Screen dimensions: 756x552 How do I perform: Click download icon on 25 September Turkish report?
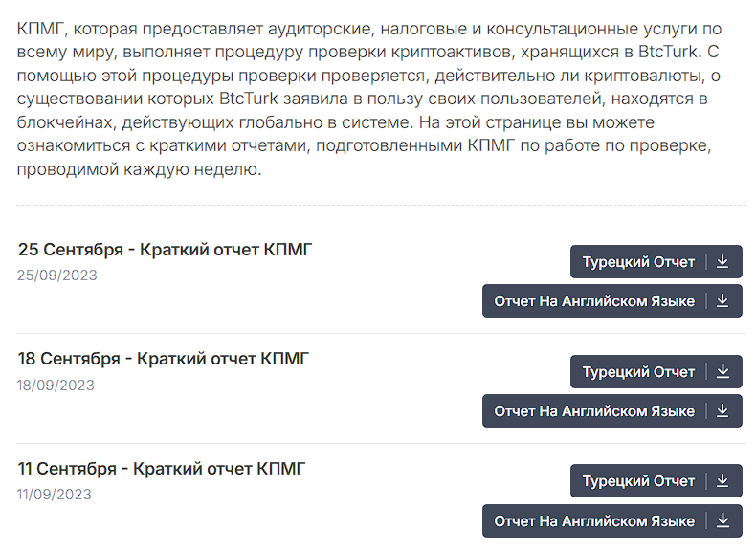tap(723, 262)
